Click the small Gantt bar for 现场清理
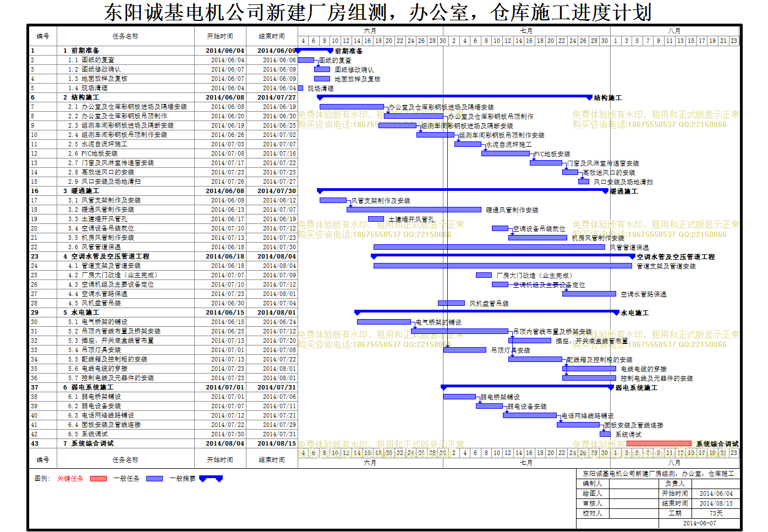Viewport: 768px width, 532px height. [x=300, y=88]
